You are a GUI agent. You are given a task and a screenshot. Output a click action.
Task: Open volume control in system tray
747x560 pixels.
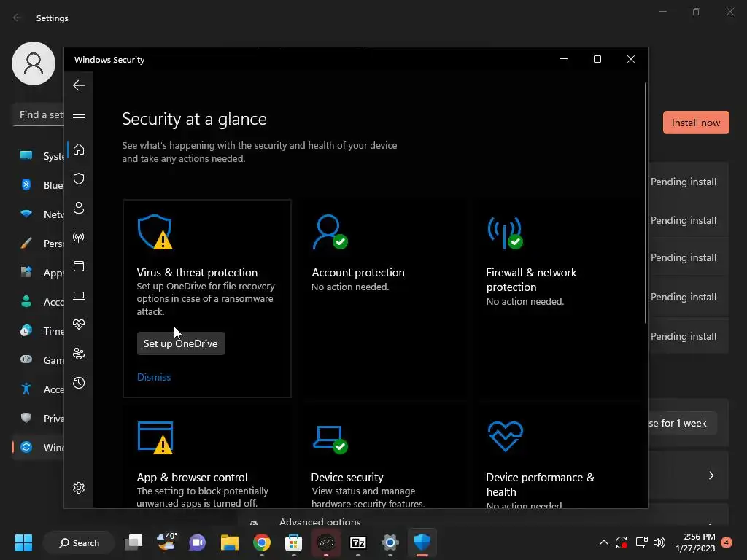tap(659, 542)
